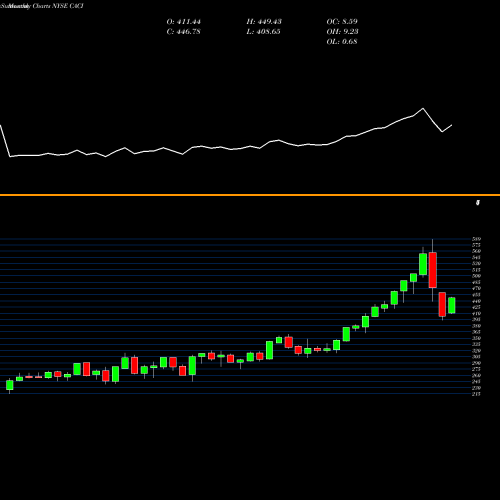
Task: Click the 320 price axis label
Action: coord(476,351)
